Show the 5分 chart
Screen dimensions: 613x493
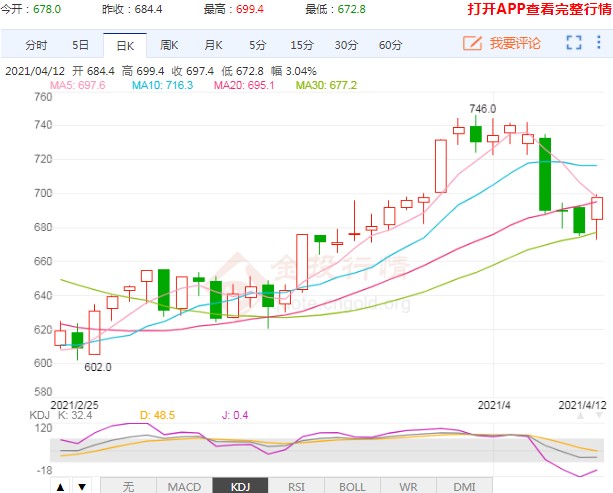pos(257,45)
